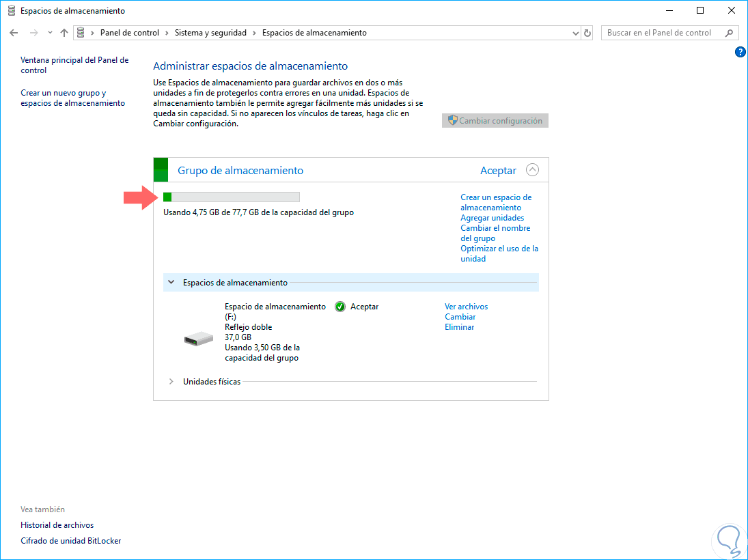Screen dimensions: 748x560
Task: Click Crear un nuevo grupo y espacios link
Action: click(72, 98)
